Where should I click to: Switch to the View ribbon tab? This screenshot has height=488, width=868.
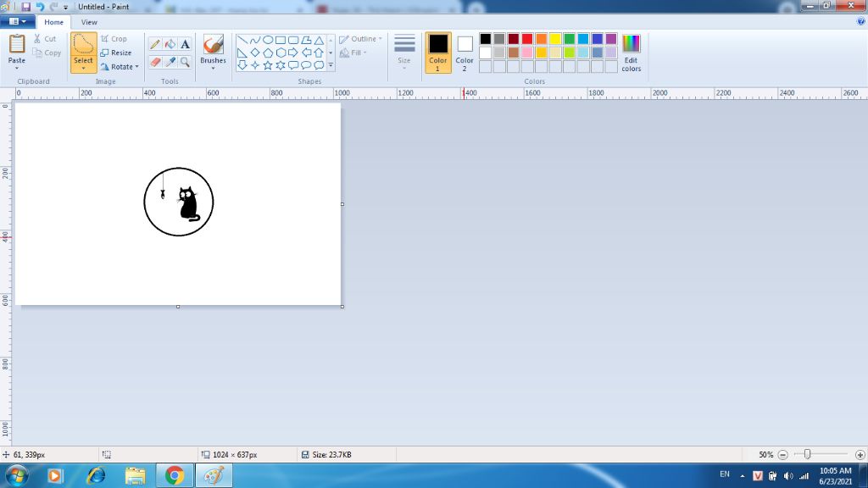coord(89,22)
